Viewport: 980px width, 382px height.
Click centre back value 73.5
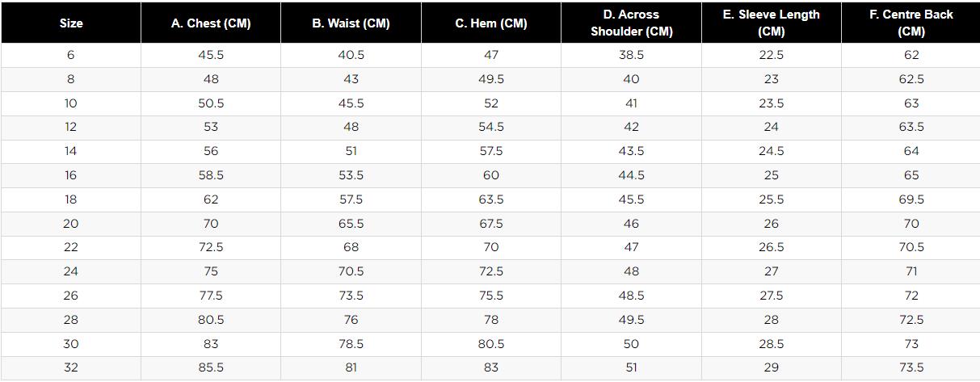point(911,367)
